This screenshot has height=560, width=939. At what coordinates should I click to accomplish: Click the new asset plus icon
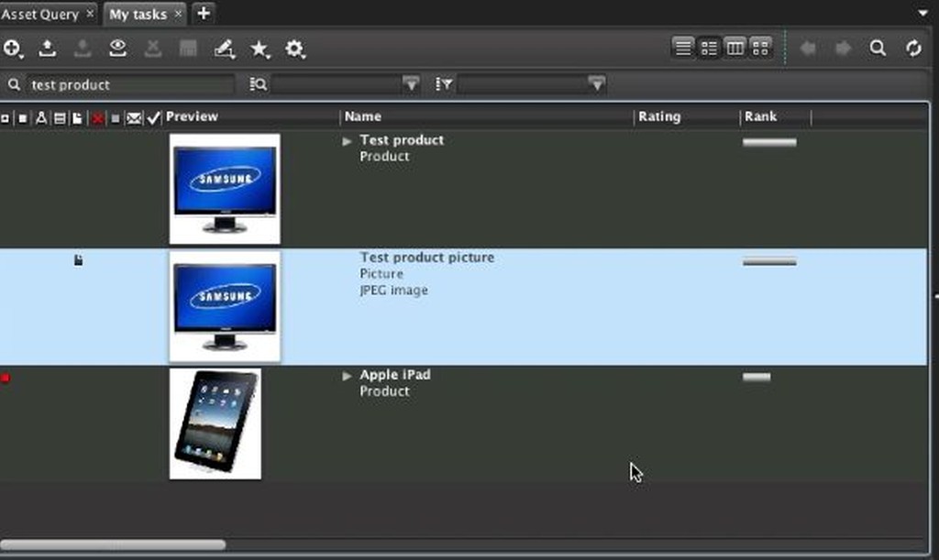[x=12, y=49]
